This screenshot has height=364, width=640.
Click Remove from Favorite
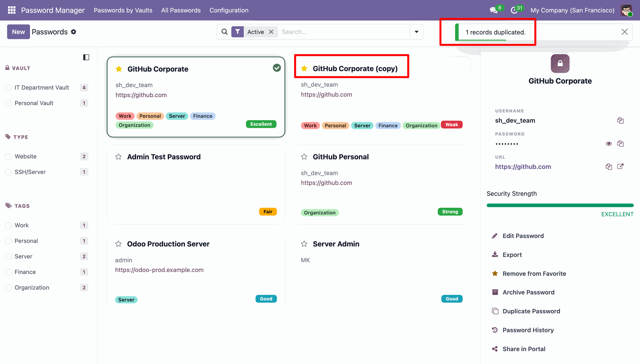[x=534, y=274]
